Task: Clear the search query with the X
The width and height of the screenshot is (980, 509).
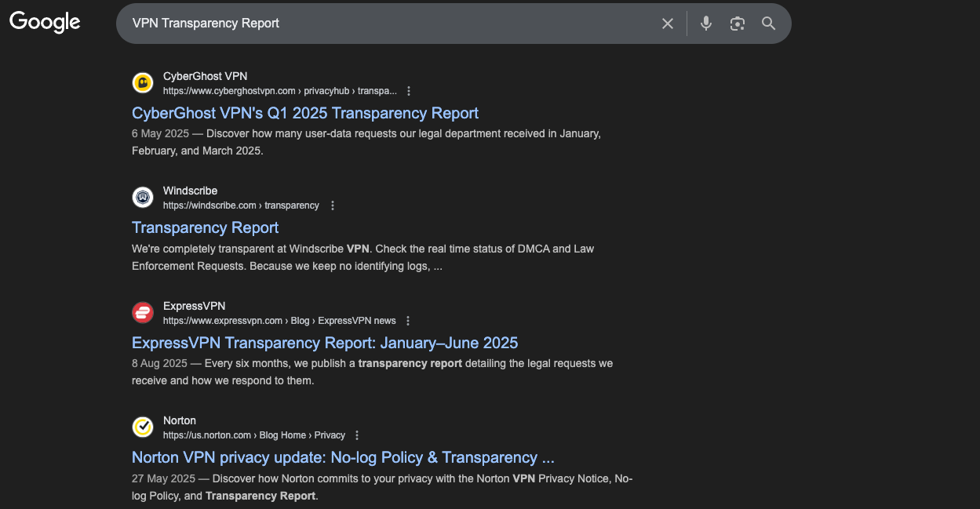Action: (x=667, y=24)
